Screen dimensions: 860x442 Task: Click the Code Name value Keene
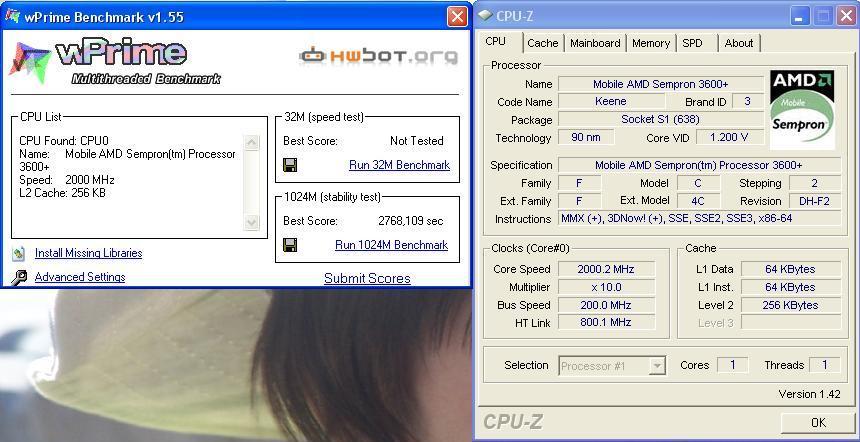611,102
